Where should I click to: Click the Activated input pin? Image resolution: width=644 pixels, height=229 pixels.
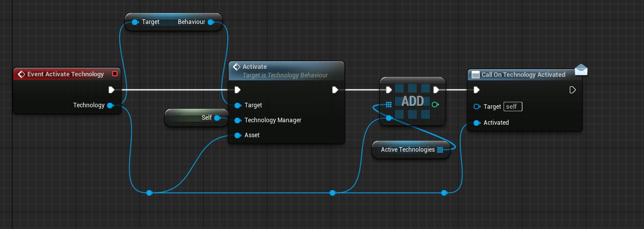(477, 123)
